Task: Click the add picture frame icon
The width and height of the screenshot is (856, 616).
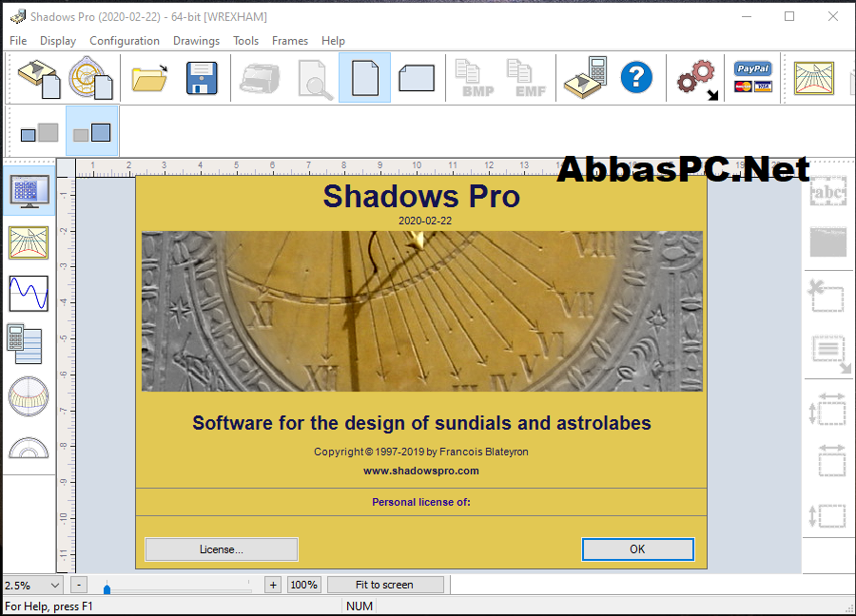Action: pos(828,241)
